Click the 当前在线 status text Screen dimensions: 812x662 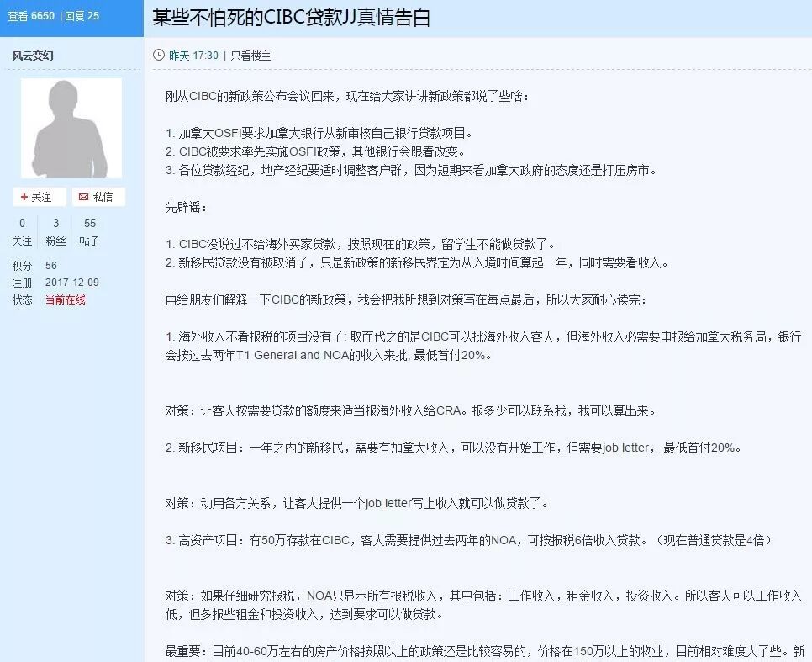coord(66,299)
